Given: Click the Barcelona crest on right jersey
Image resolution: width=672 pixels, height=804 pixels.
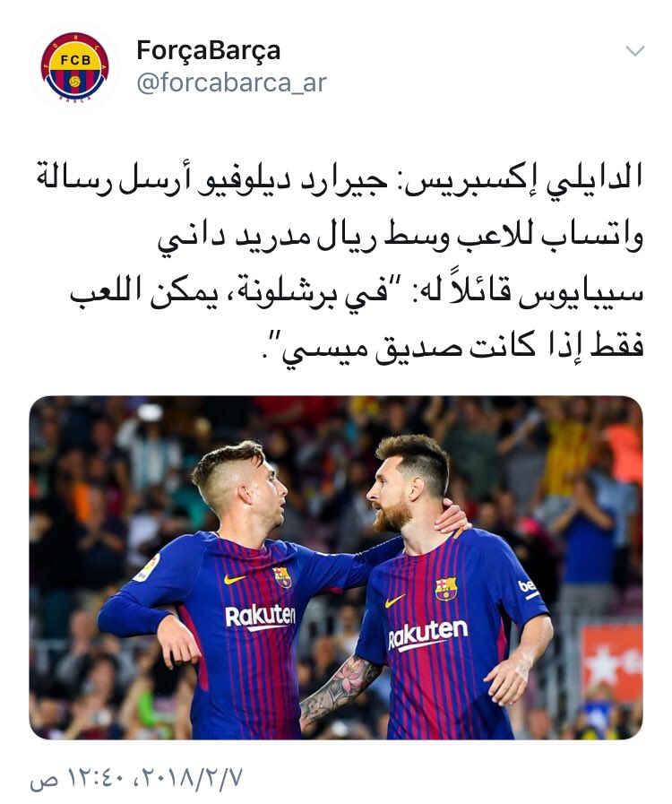Looking at the screenshot, I should (x=445, y=589).
